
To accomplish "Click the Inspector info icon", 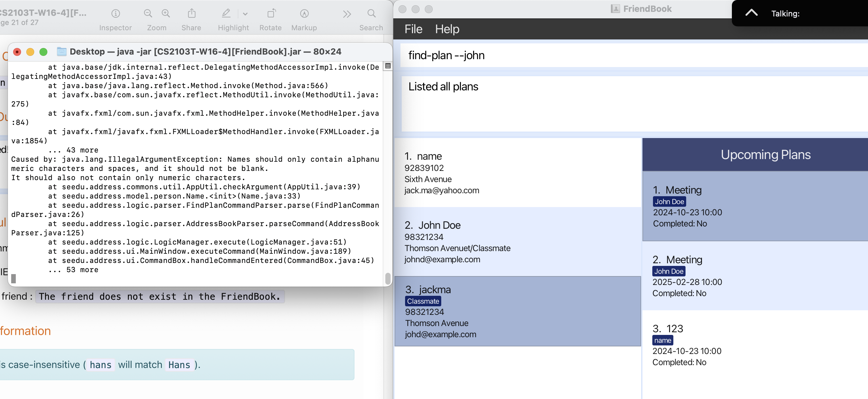I will 116,13.
